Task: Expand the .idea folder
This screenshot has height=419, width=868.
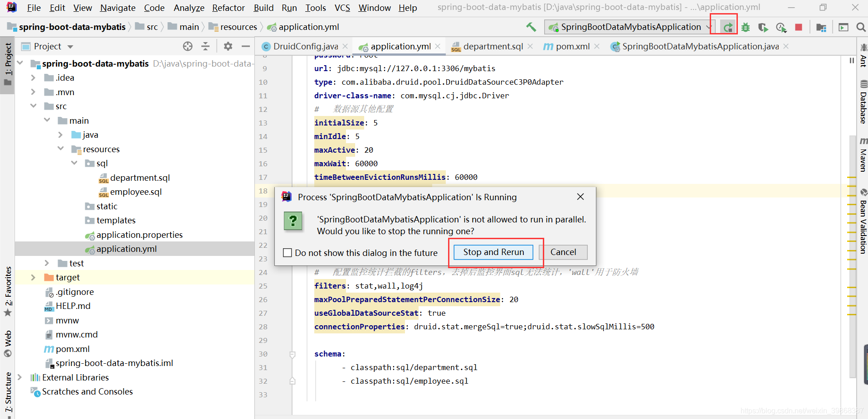Action: click(33, 77)
